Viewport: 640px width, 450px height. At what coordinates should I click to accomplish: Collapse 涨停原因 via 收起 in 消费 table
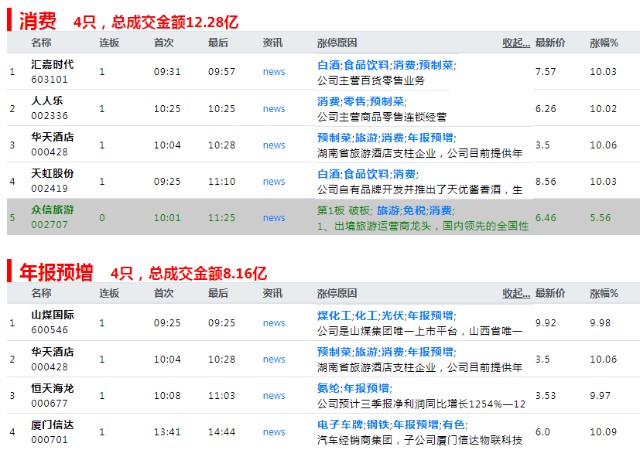tap(516, 42)
